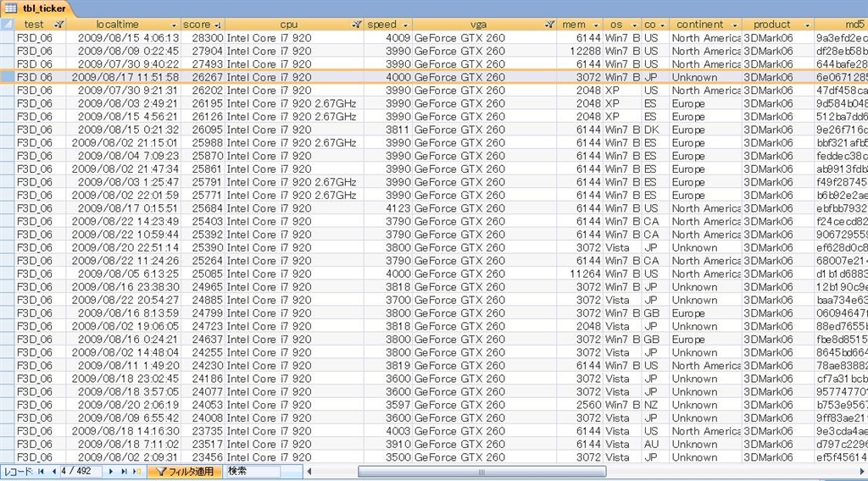This screenshot has width=868, height=481.
Task: Go to previous record arrow
Action: 53,472
